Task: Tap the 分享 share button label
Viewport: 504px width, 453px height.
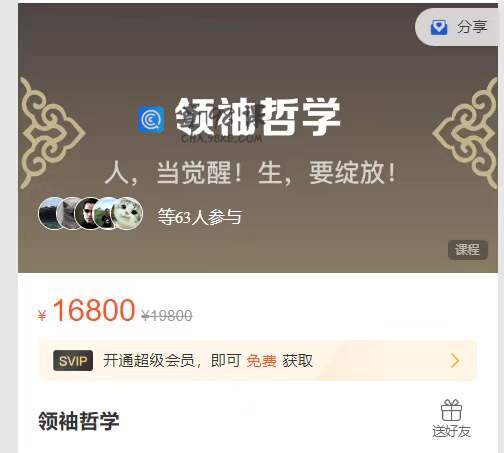Action: (472, 27)
